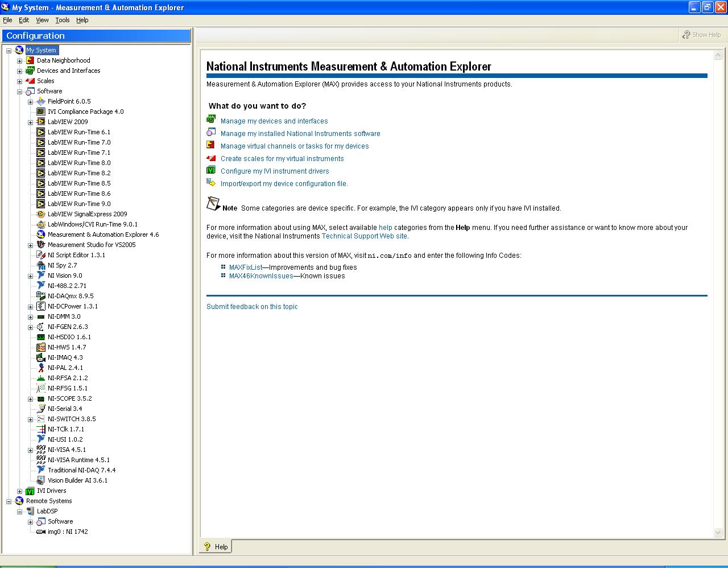This screenshot has width=728, height=568.
Task: Click the NI-RFSA 2.1.2 icon
Action: [41, 378]
